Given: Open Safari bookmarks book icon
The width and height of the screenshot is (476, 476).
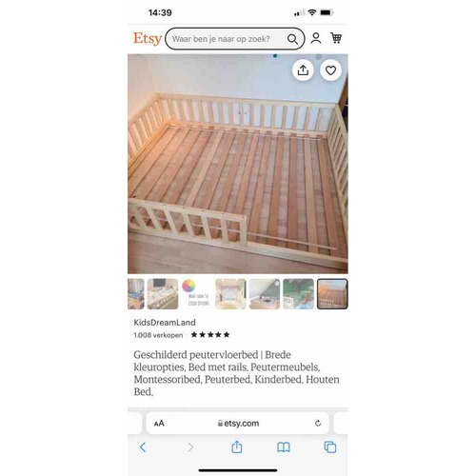Looking at the screenshot, I should [284, 447].
